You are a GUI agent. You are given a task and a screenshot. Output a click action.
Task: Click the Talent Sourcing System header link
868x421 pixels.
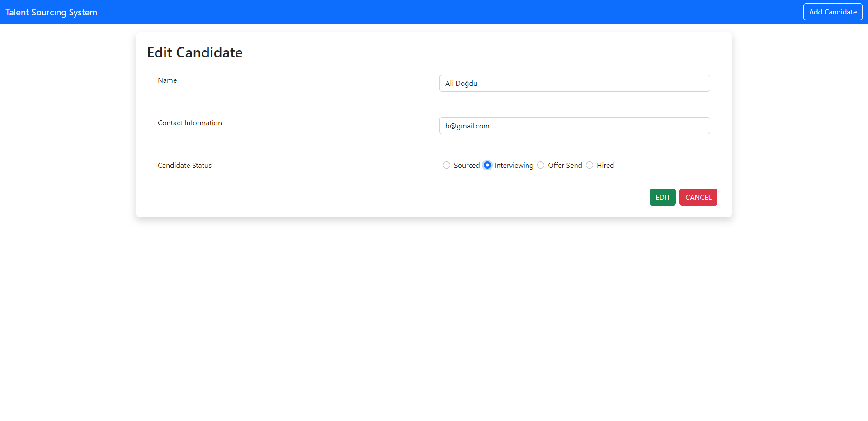pos(51,12)
